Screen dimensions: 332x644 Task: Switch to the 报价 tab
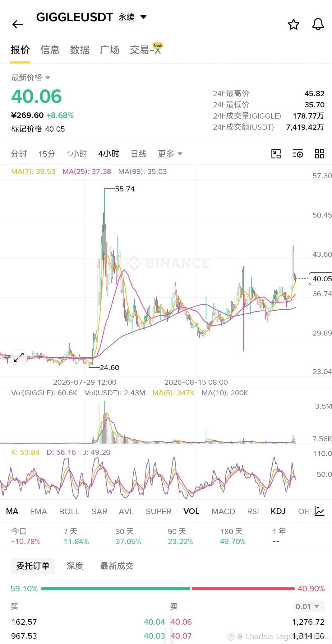[20, 50]
